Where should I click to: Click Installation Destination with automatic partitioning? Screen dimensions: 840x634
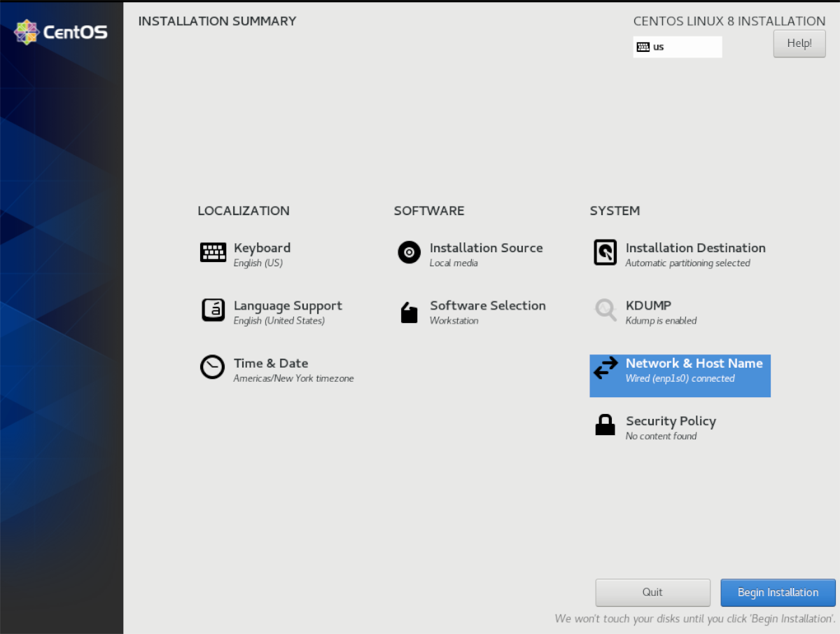click(694, 254)
